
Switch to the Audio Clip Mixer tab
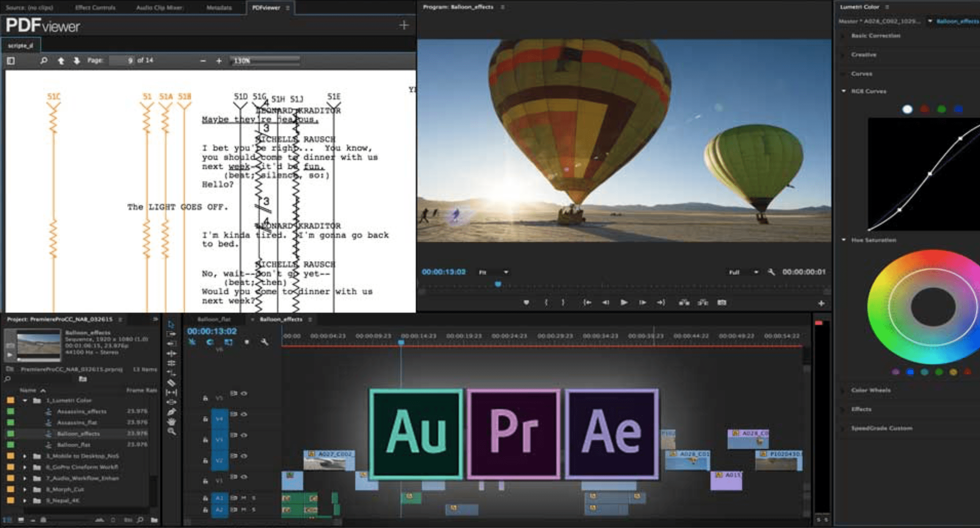[x=160, y=7]
